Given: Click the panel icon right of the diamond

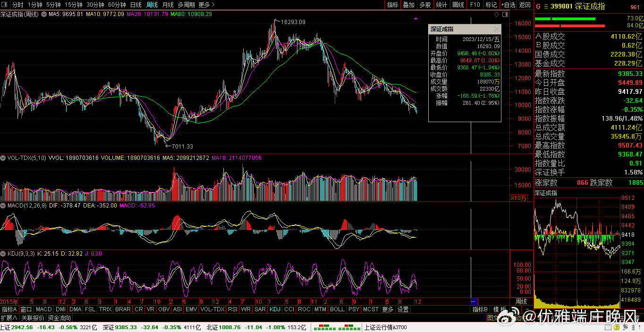Looking at the screenshot, I should point(504,14).
